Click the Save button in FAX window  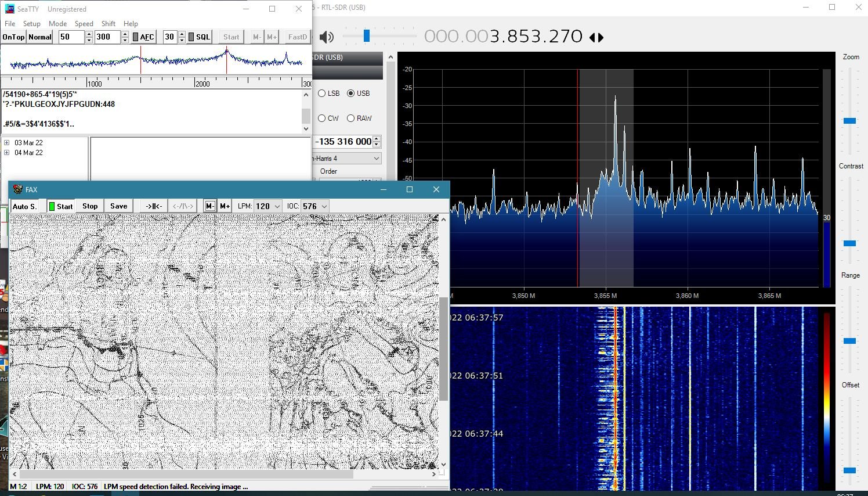(119, 206)
